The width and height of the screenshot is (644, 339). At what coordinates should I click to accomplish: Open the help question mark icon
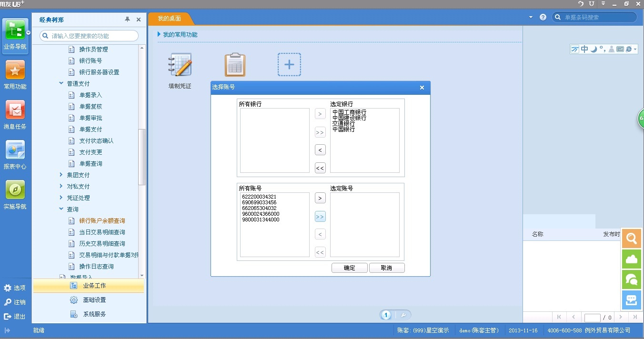coord(543,17)
